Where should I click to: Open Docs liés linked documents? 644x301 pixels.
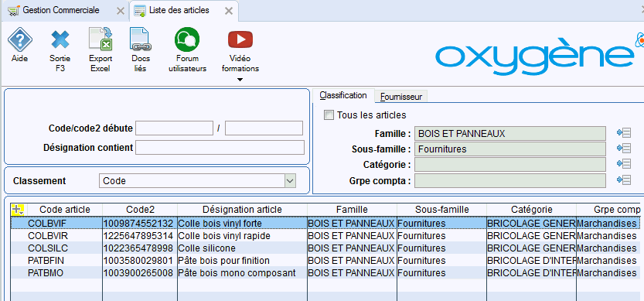click(141, 39)
